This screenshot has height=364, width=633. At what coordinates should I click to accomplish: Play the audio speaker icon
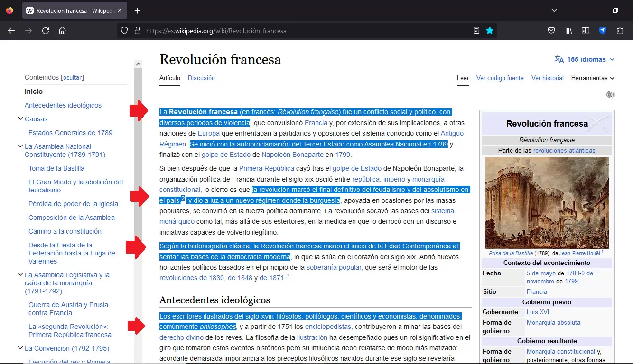click(x=610, y=95)
